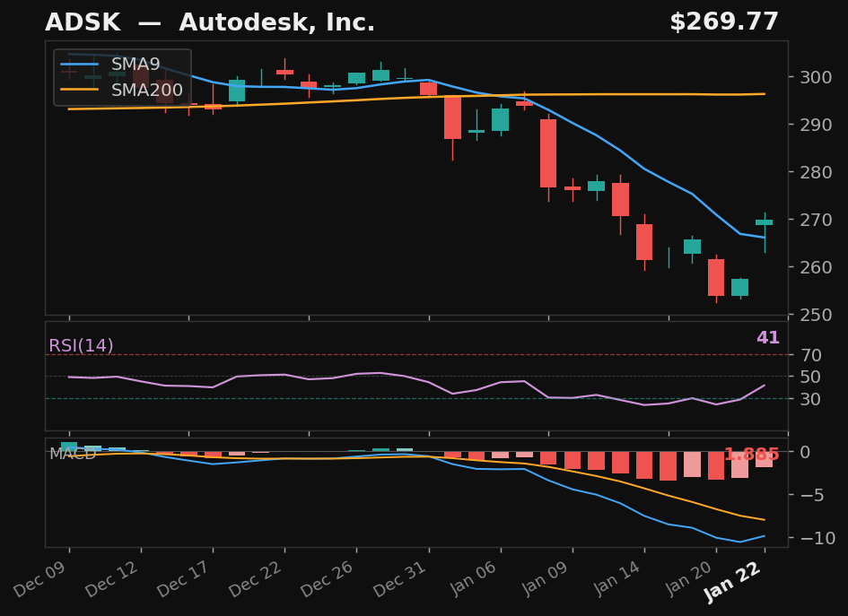Click the 260 price axis label
Image resolution: width=848 pixels, height=616 pixels.
tap(816, 267)
